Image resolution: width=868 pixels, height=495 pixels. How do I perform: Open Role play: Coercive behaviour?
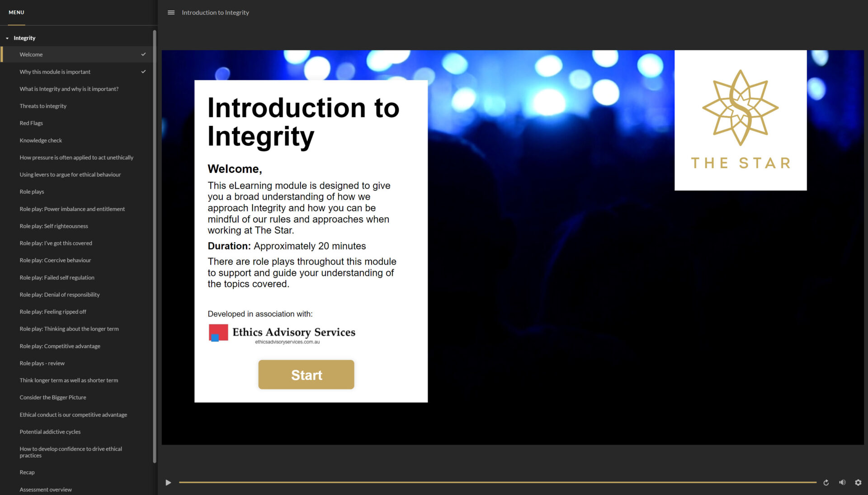coord(55,260)
